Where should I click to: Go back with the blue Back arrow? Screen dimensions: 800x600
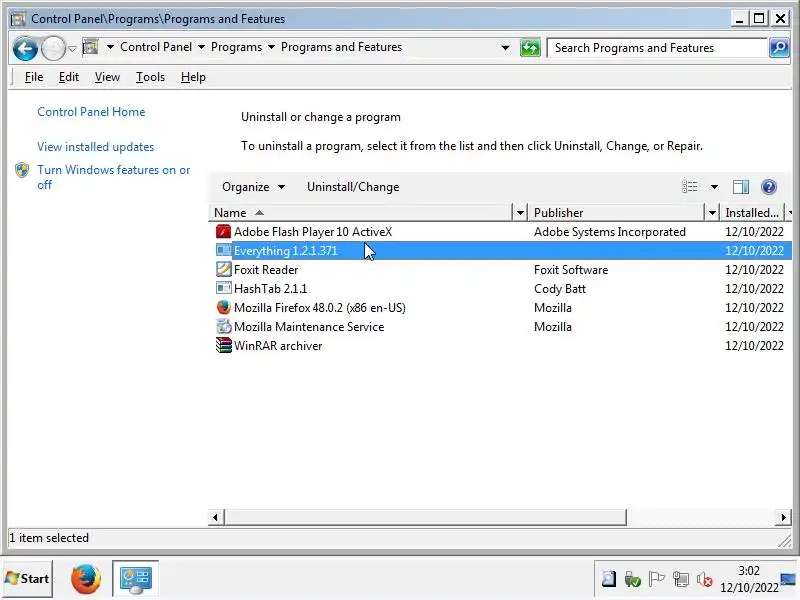[x=25, y=48]
